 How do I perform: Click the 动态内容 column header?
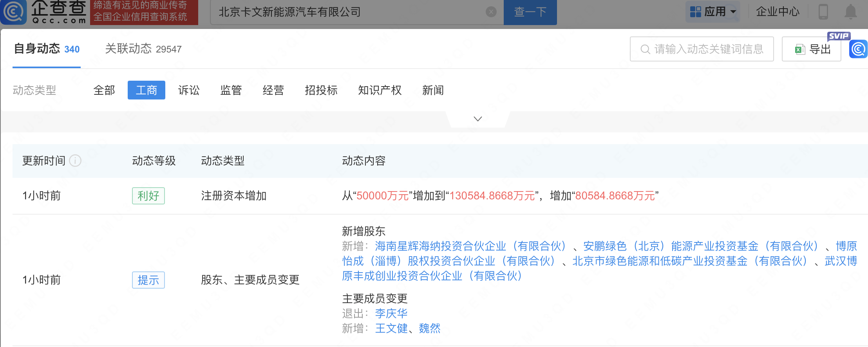point(364,161)
